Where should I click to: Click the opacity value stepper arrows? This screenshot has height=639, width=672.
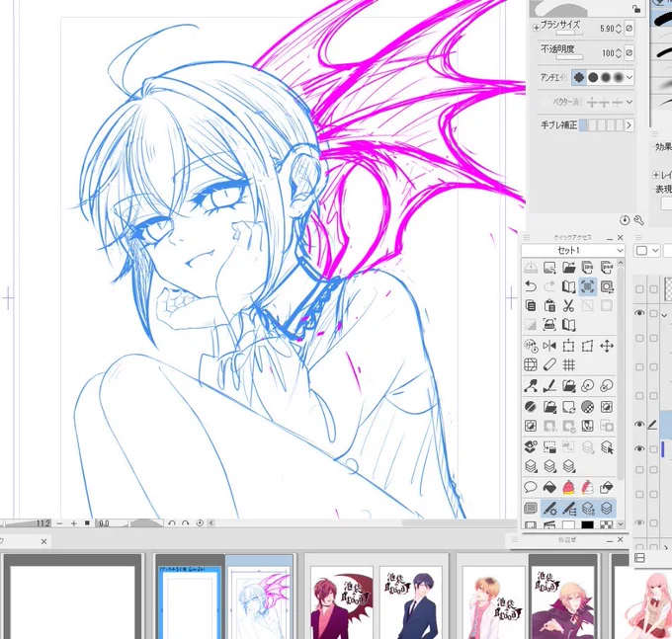[x=618, y=53]
